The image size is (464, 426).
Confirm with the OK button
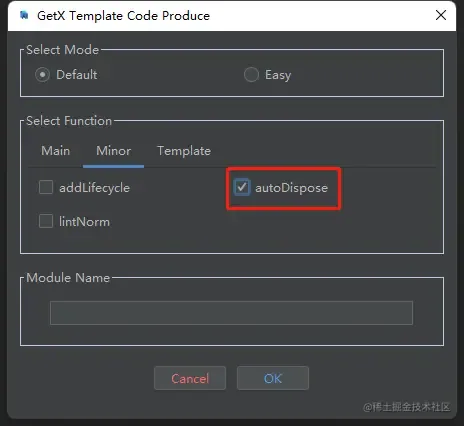tap(273, 378)
